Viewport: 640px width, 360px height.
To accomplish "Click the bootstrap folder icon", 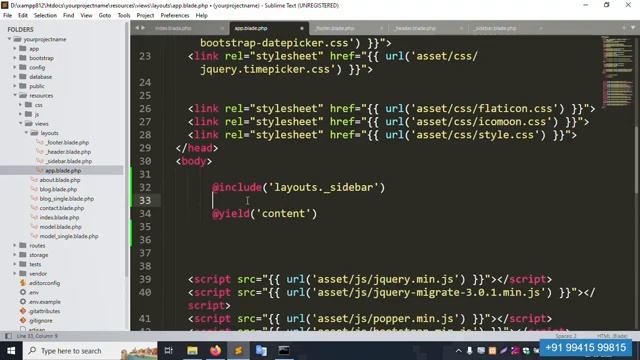I will pyautogui.click(x=23, y=58).
